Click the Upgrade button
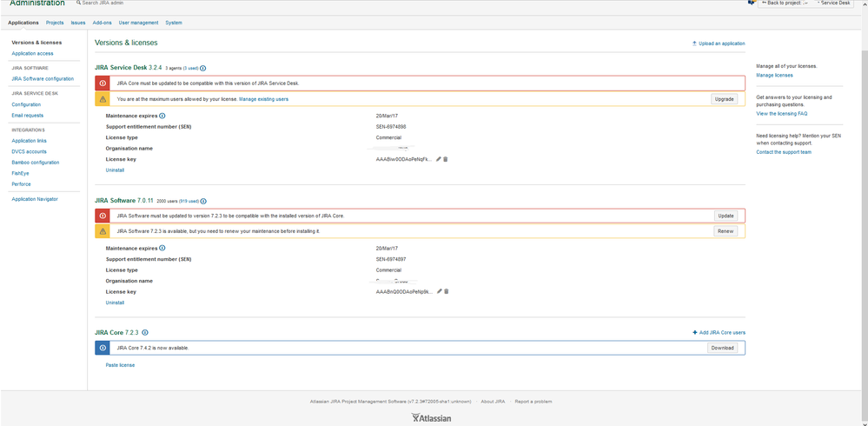 [724, 99]
